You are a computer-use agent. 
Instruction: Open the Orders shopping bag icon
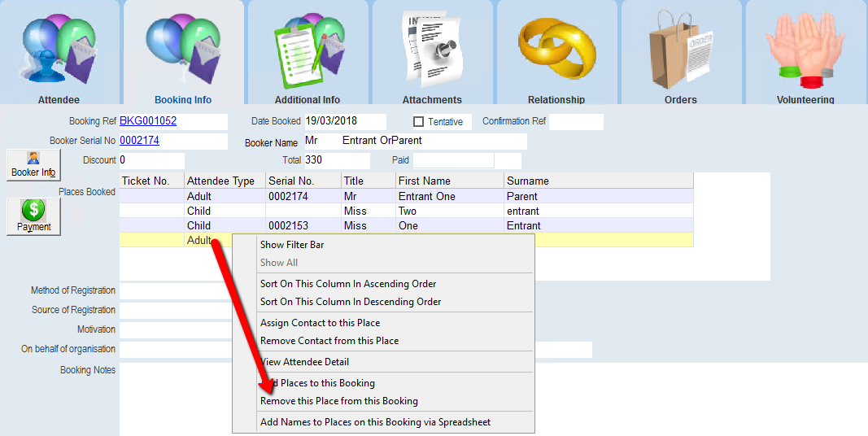pyautogui.click(x=680, y=49)
